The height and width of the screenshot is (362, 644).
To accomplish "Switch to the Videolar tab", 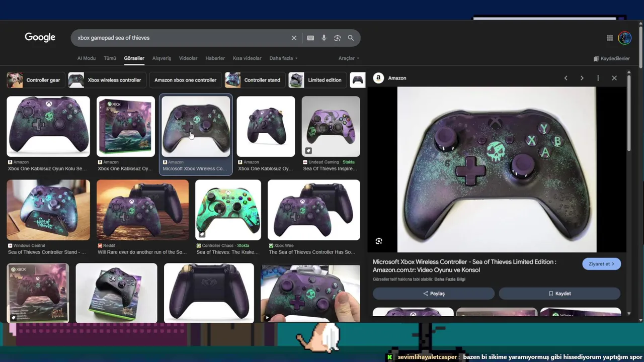I will [x=188, y=58].
